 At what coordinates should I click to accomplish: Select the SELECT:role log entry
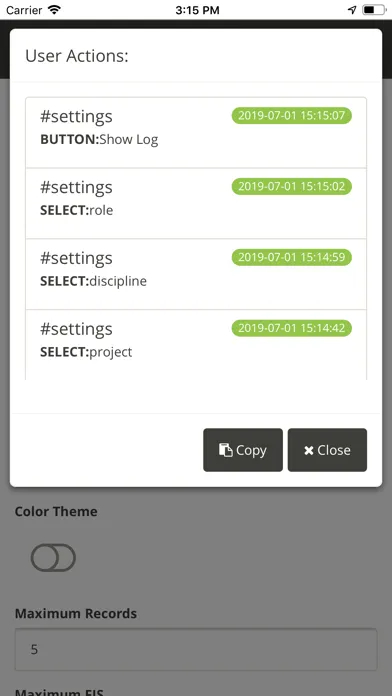pos(196,203)
